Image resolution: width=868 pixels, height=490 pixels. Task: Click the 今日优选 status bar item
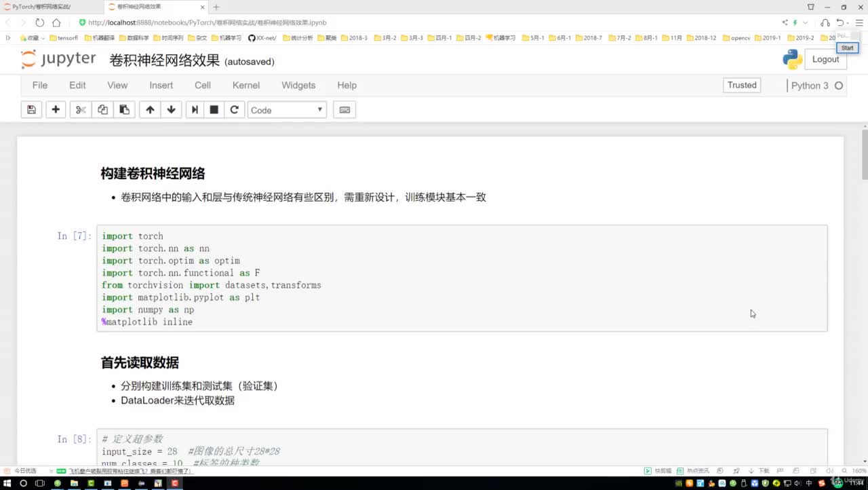point(20,470)
